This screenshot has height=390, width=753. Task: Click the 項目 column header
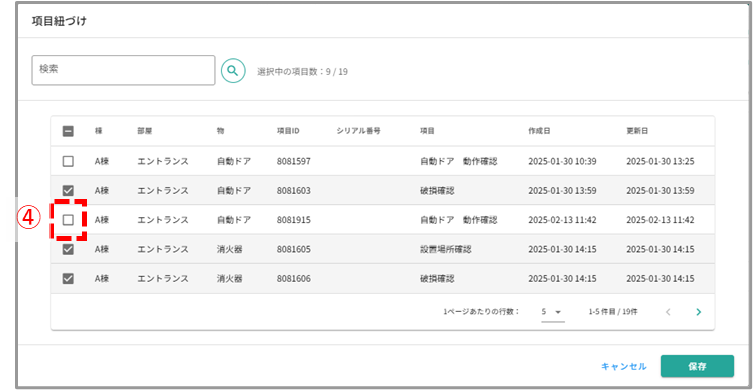pos(427,131)
